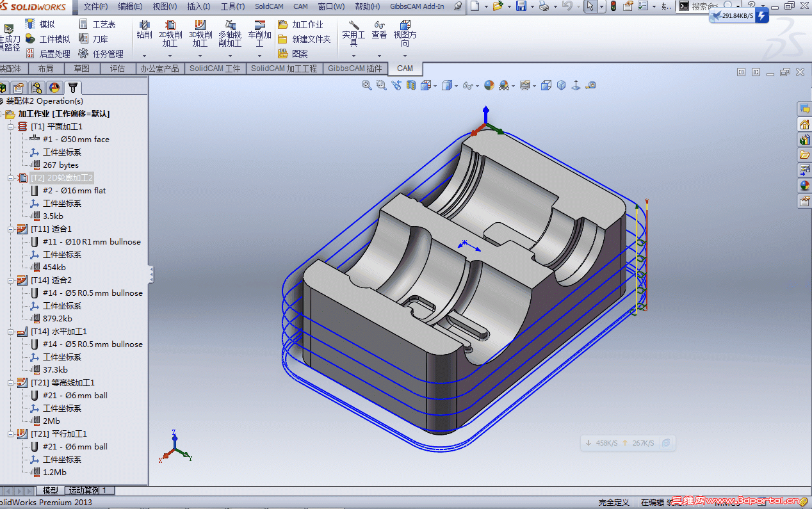The height and width of the screenshot is (509, 812).
Task: Open dropdown arrow under 2D铣削加工
Action: click(170, 56)
